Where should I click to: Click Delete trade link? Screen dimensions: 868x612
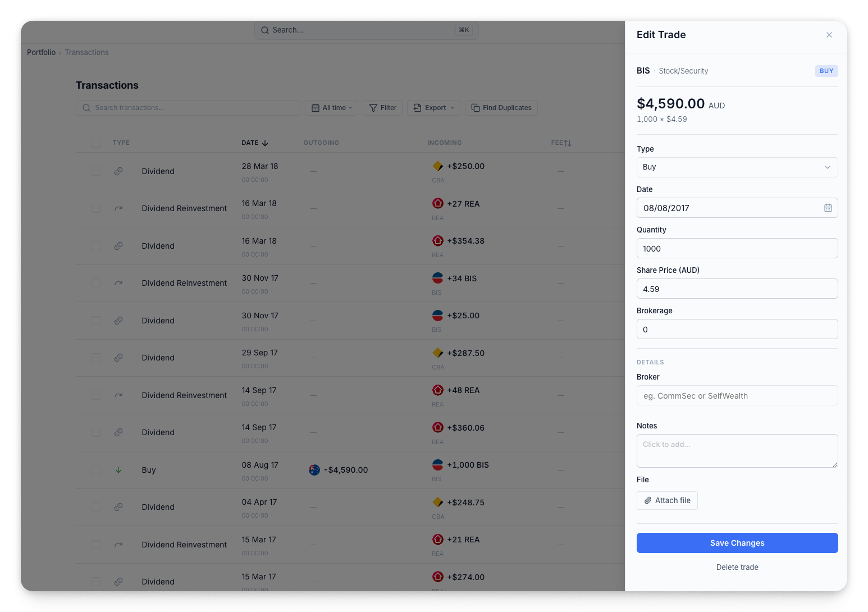(737, 567)
